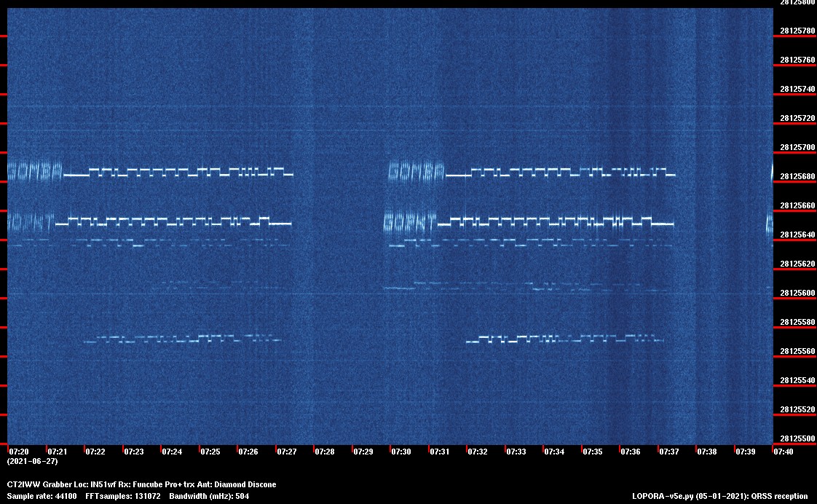Click the 07:23 time axis label
This screenshot has width=817, height=504.
134,452
